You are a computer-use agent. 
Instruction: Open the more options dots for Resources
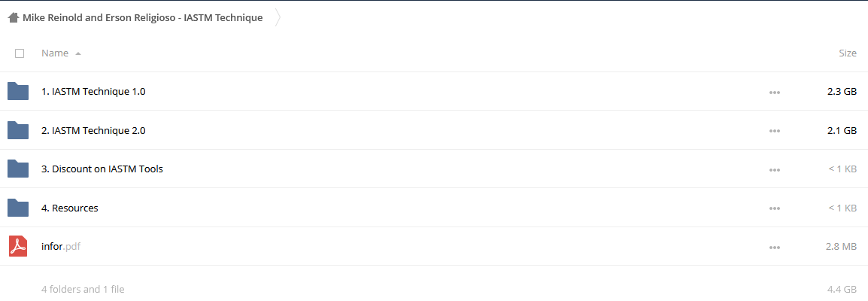click(x=775, y=208)
